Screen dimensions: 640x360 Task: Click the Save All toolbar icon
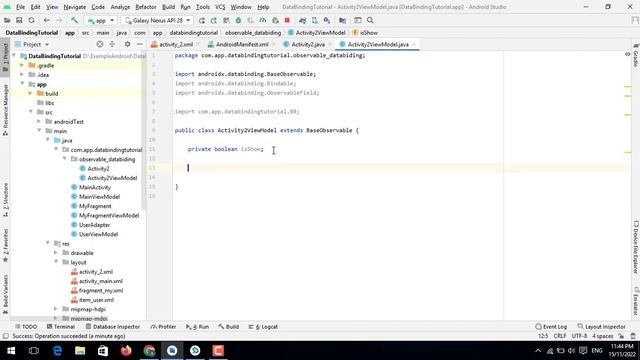point(19,20)
